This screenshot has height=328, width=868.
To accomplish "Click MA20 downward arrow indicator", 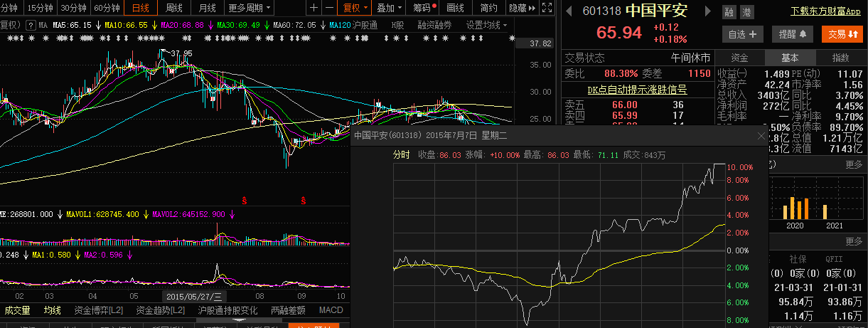I will (x=210, y=25).
